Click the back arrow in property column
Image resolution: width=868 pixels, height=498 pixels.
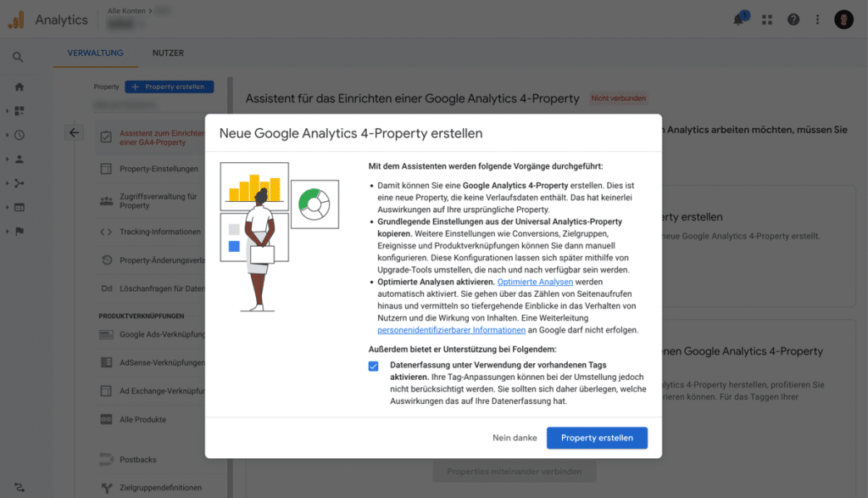tap(74, 132)
